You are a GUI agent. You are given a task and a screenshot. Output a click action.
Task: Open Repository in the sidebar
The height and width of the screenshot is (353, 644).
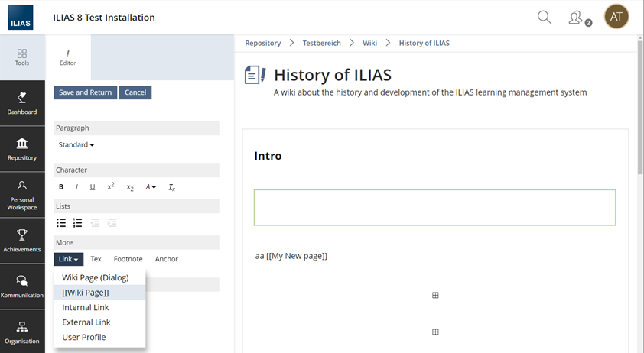(22, 149)
